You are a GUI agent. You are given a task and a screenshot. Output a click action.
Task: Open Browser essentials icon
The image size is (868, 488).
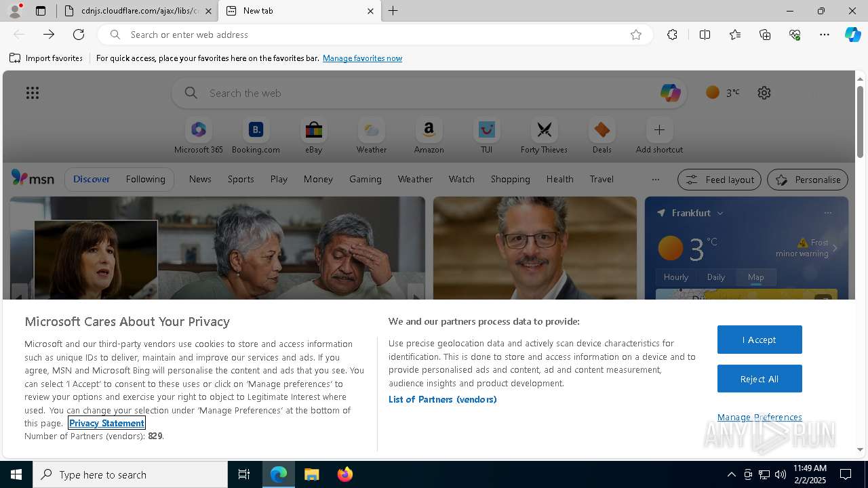click(x=795, y=35)
